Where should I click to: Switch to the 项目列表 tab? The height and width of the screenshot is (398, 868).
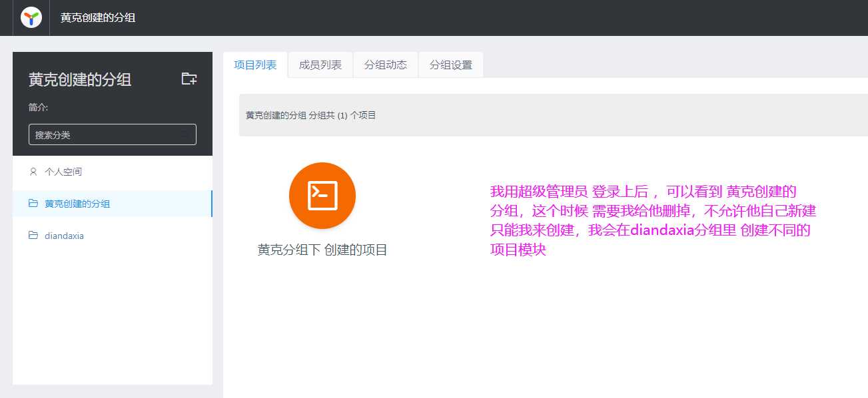pyautogui.click(x=255, y=65)
